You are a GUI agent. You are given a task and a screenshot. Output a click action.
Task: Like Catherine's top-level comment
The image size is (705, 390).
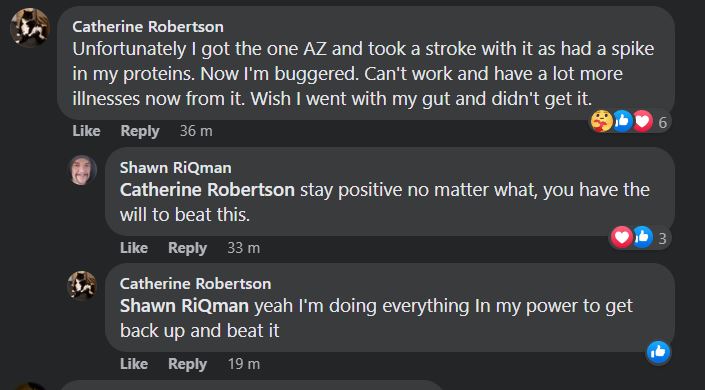click(x=86, y=131)
